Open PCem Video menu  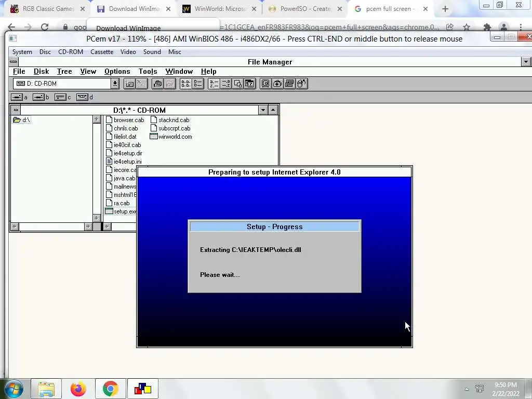[128, 52]
